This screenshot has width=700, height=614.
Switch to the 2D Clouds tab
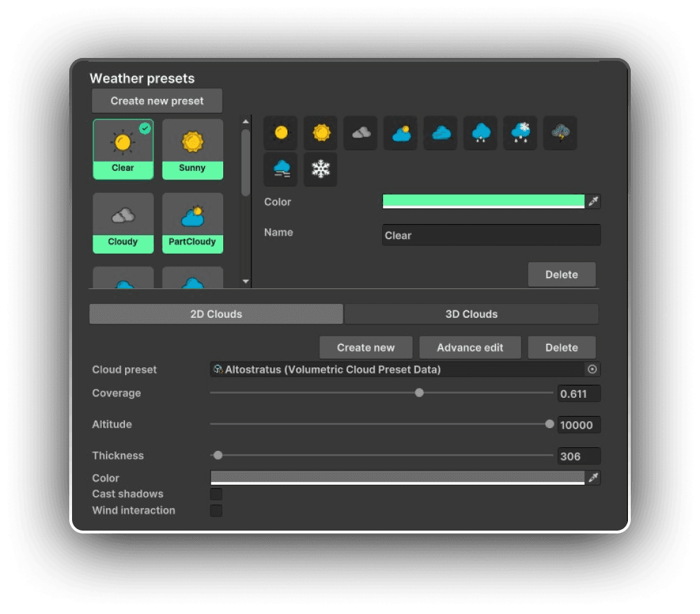(216, 314)
